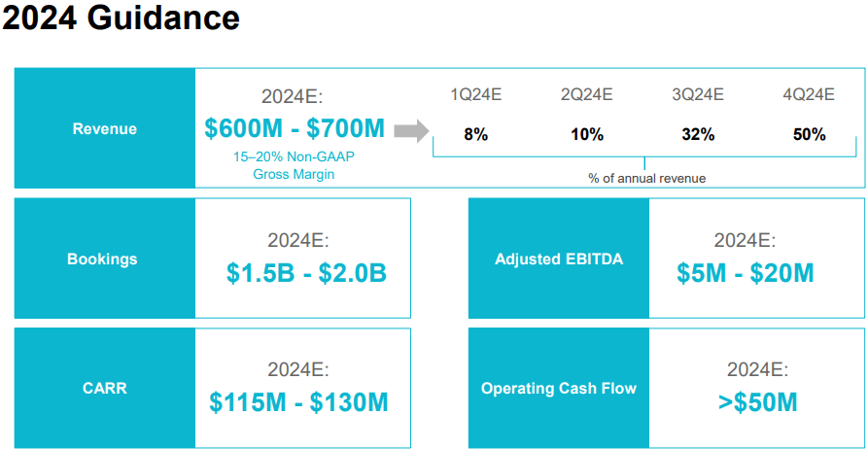Click the 32% third-quarter value

698,135
